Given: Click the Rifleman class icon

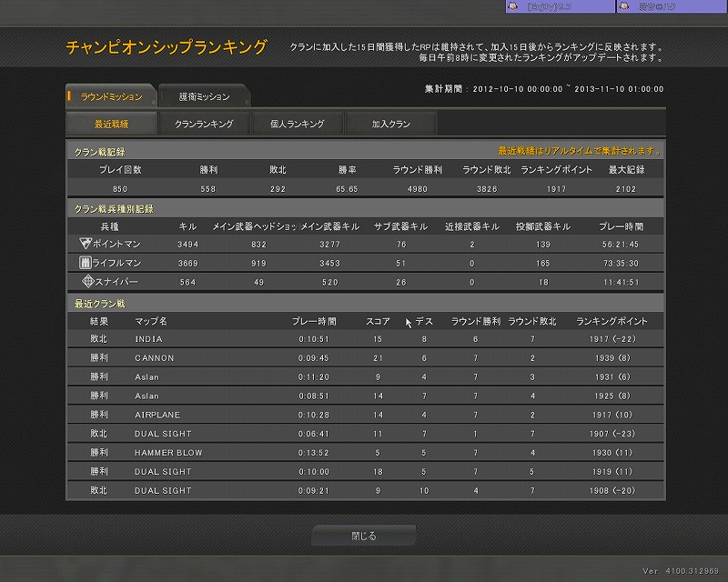Looking at the screenshot, I should coord(86,263).
